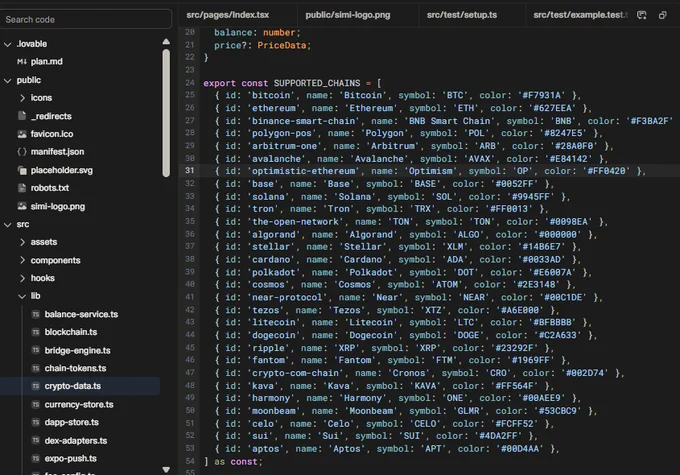The height and width of the screenshot is (475, 680).
Task: Click the markdown icon beside plan.md
Action: pos(22,62)
